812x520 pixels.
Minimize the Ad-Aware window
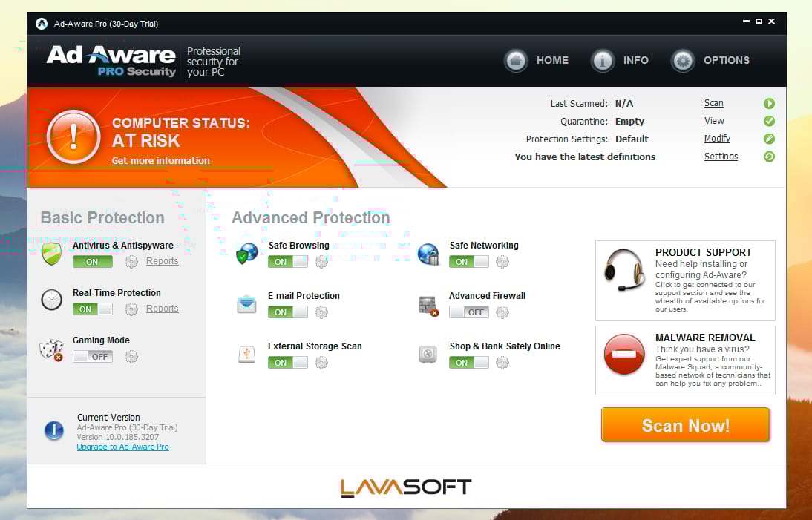tap(746, 22)
